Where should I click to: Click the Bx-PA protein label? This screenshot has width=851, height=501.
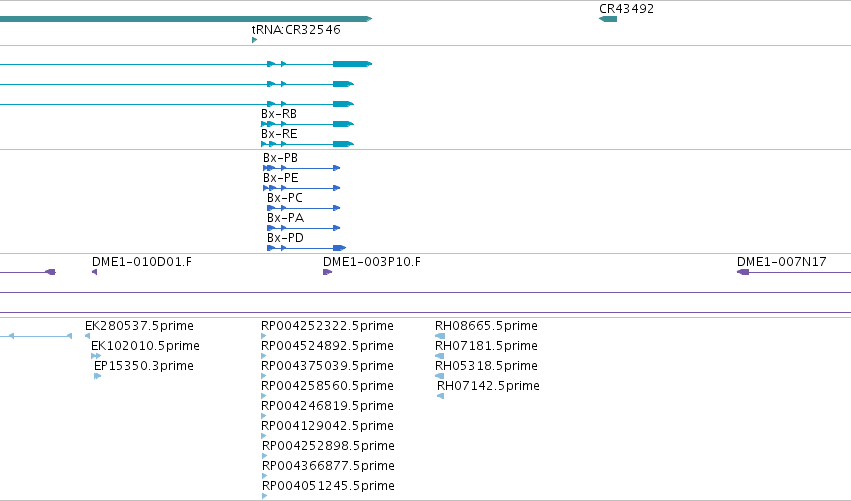(285, 218)
